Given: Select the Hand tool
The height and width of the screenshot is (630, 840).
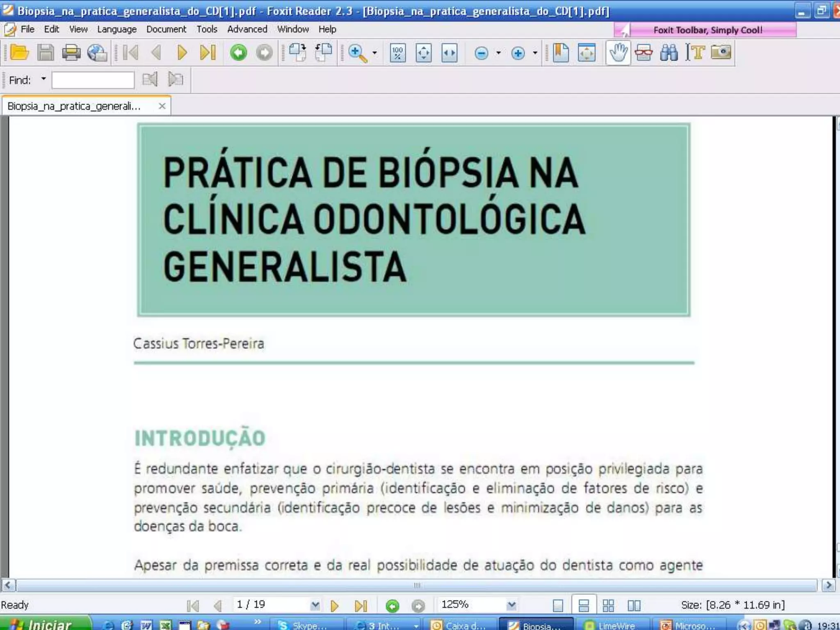Looking at the screenshot, I should [x=618, y=52].
